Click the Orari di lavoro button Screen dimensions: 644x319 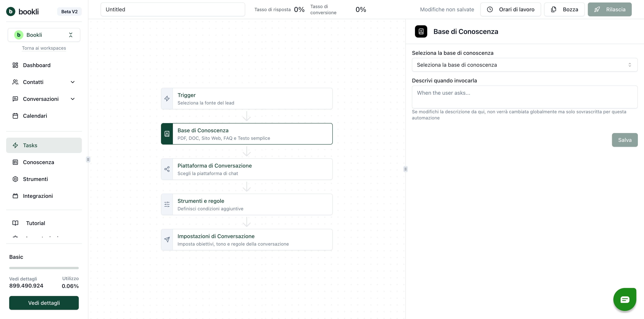pos(510,10)
